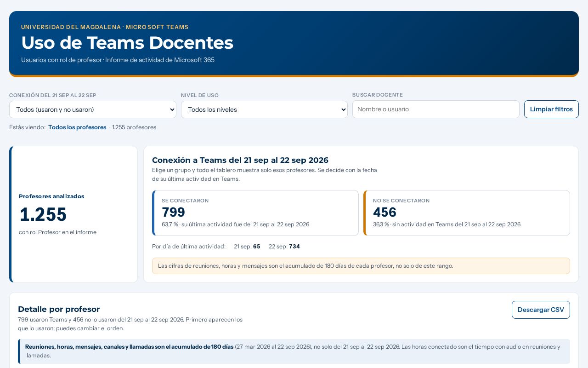The height and width of the screenshot is (368, 588).
Task: Click the blue note about 'Reuniones, horas, mensajes'
Action: point(294,351)
